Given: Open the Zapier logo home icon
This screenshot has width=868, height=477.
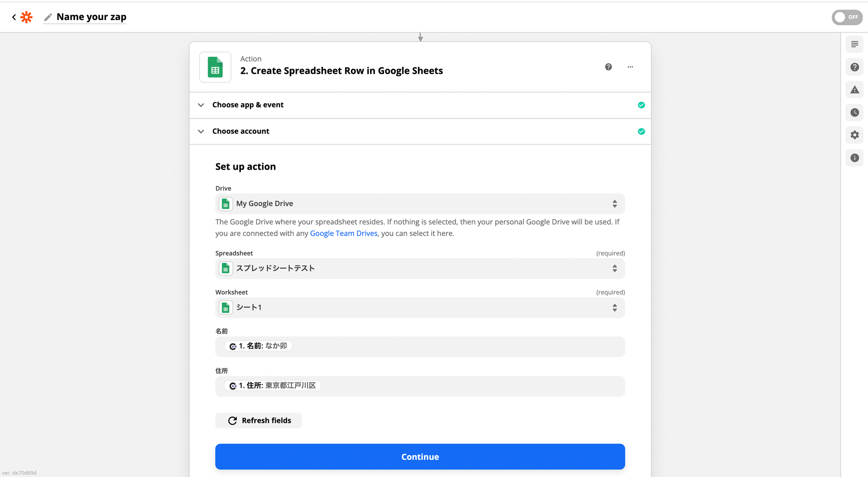Looking at the screenshot, I should click(26, 17).
